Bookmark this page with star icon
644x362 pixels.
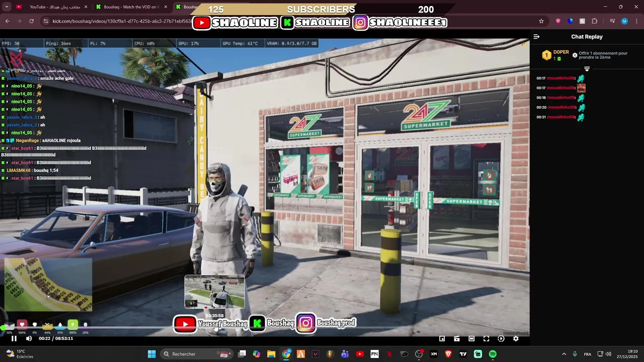click(x=541, y=21)
